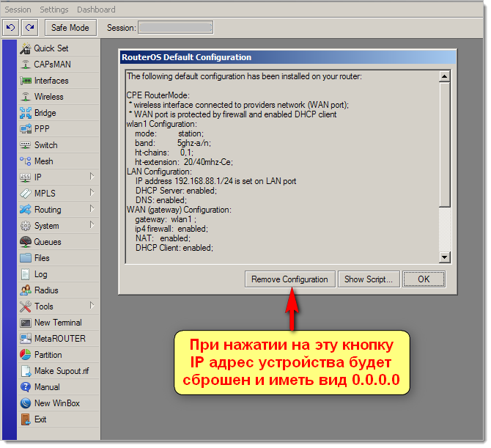Open Interfaces via its card icon
Screen dimensions: 491x448
click(x=26, y=81)
